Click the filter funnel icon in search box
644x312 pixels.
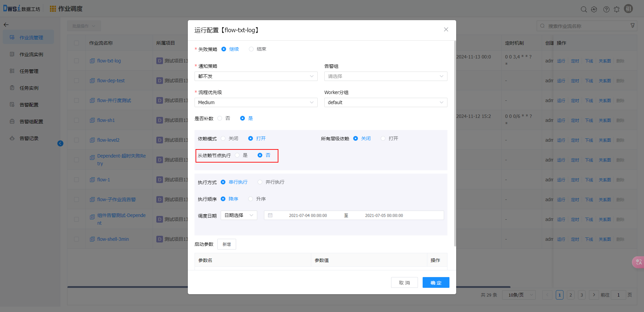[x=633, y=26]
